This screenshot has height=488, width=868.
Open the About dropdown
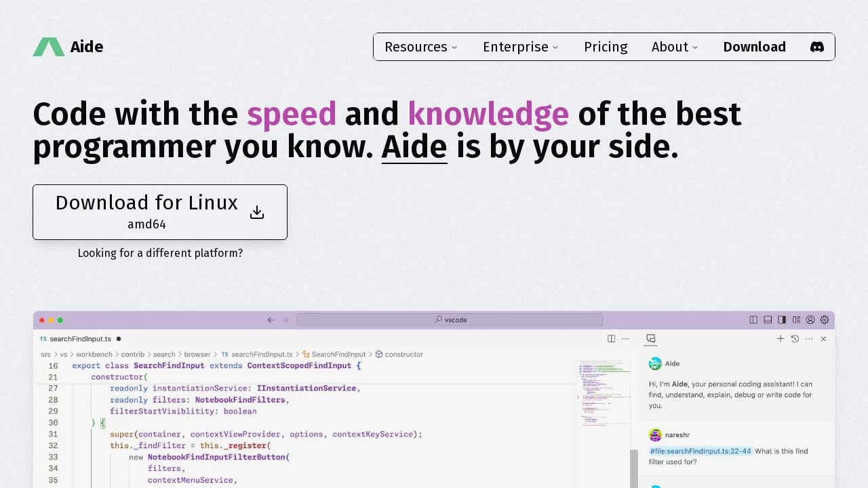coord(674,47)
